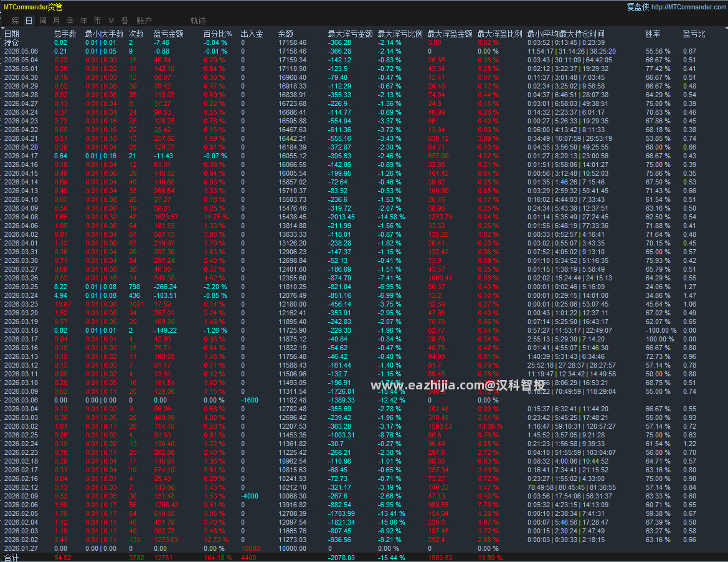The height and width of the screenshot is (562, 728).
Task: Click the 次数 column header
Action: point(136,34)
